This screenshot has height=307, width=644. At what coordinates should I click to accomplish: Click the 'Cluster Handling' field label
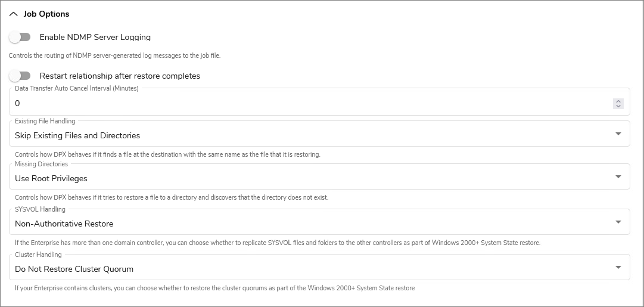click(x=38, y=255)
